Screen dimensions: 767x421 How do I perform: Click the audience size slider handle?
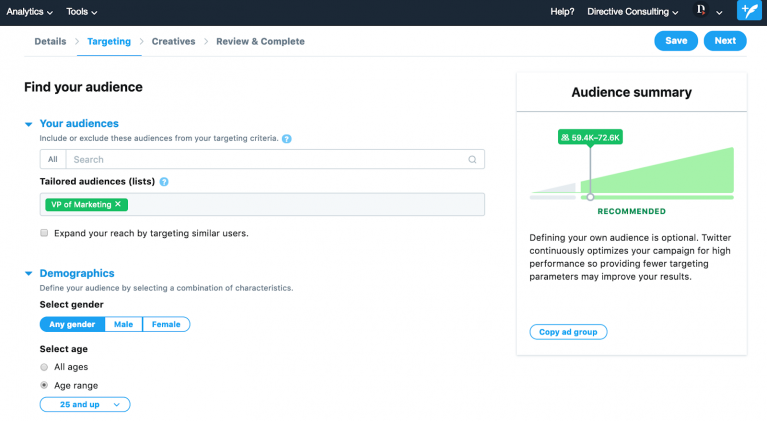coord(590,197)
